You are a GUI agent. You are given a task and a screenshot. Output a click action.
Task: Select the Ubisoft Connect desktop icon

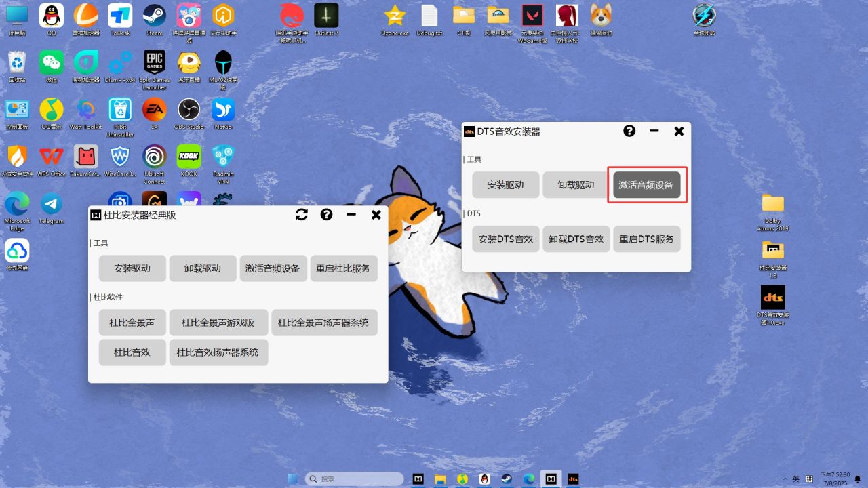(x=155, y=164)
